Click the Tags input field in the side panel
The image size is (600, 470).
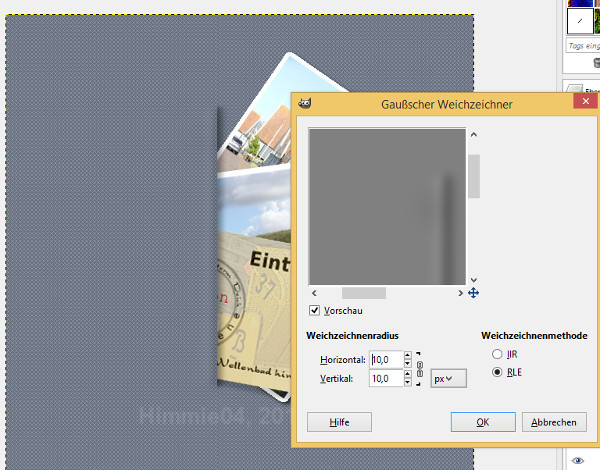583,46
